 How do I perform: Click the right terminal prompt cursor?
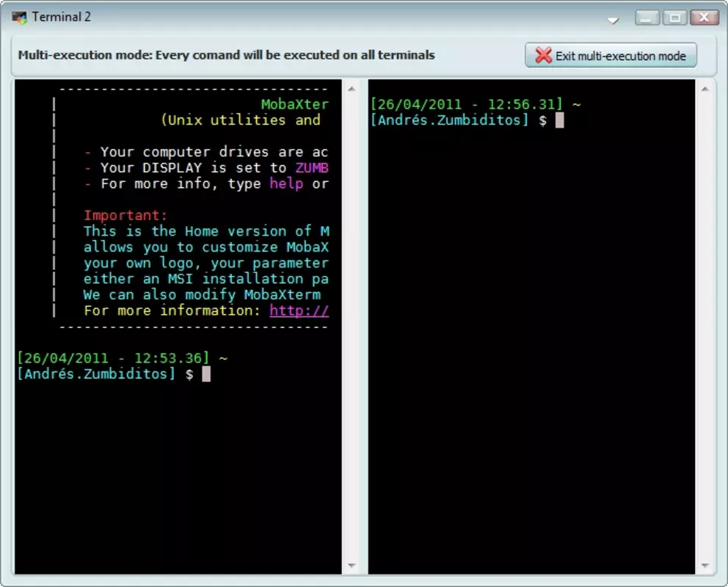[559, 120]
